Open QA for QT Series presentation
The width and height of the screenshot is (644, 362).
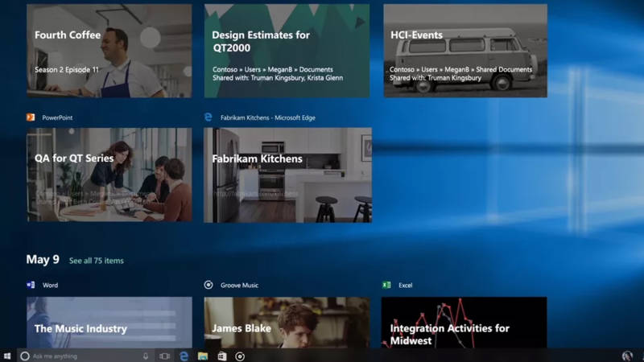click(109, 175)
